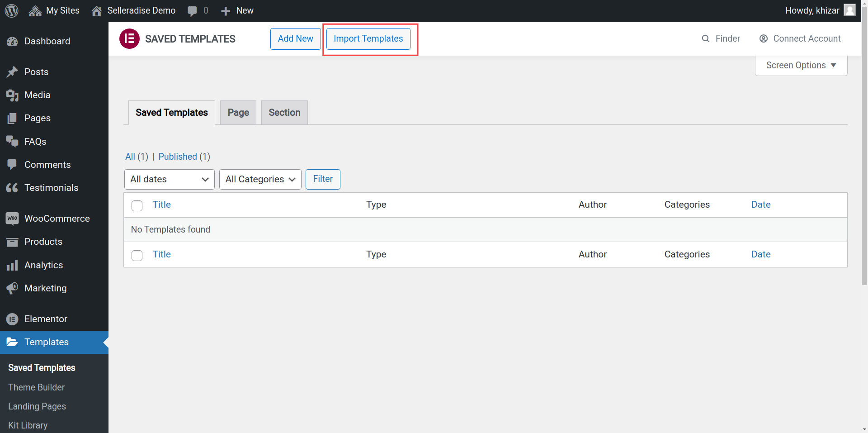
Task: Open the Published filter link
Action: [x=178, y=157]
